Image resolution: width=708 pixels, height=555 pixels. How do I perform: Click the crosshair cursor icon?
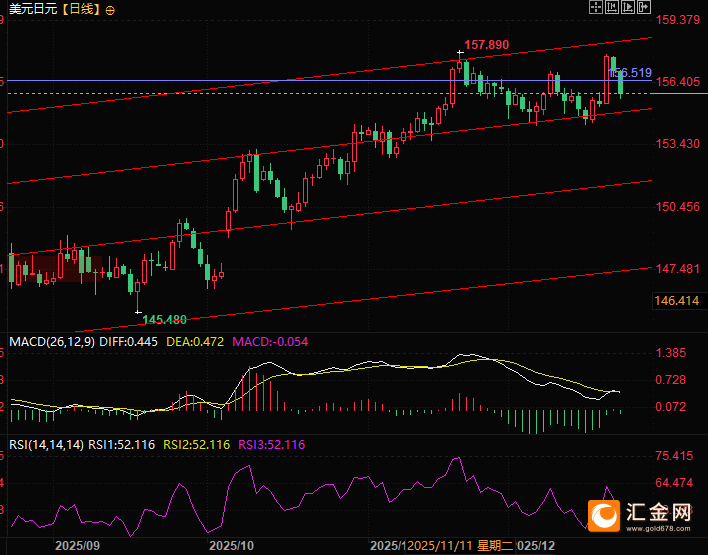tap(596, 7)
